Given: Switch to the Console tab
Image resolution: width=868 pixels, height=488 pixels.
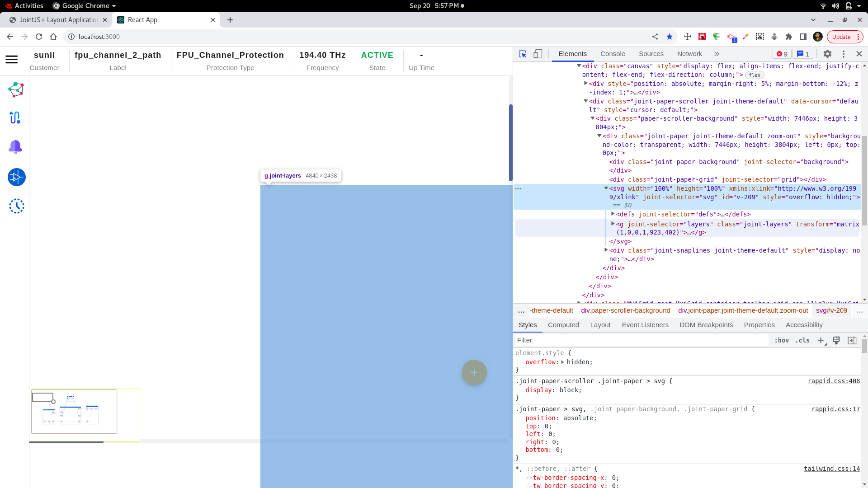Looking at the screenshot, I should pos(613,54).
